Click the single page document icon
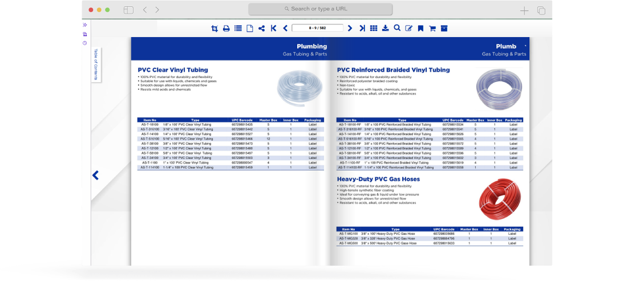This screenshot has height=281, width=644. 249,28
